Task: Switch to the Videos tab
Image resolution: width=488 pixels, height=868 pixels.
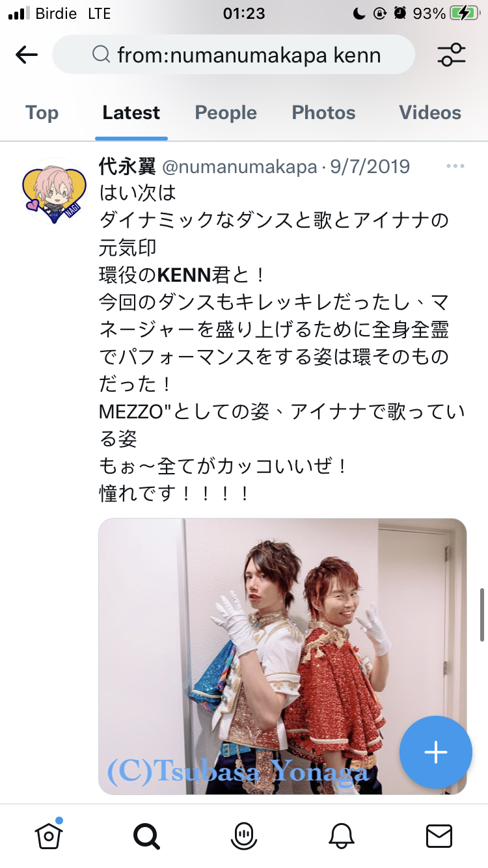Action: tap(430, 113)
